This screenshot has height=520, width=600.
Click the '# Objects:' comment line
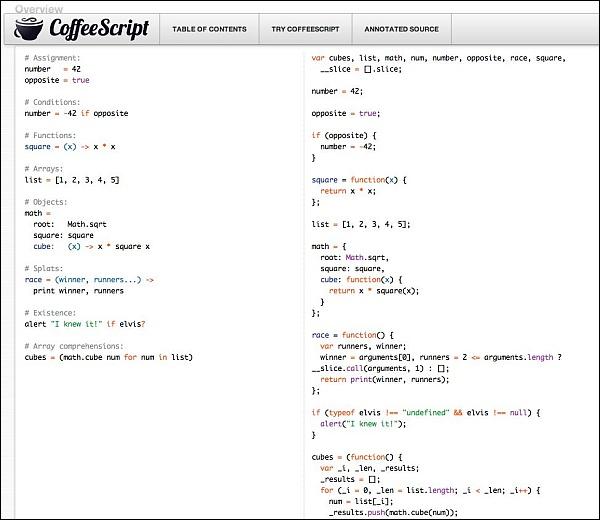46,202
